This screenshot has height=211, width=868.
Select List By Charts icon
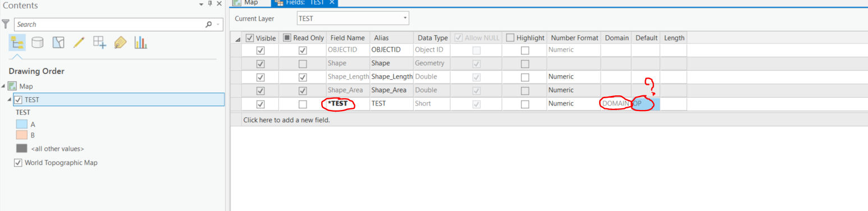[140, 42]
